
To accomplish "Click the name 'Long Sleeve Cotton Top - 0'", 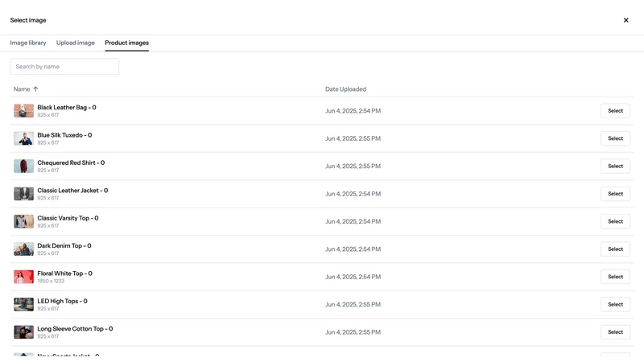I will 75,329.
